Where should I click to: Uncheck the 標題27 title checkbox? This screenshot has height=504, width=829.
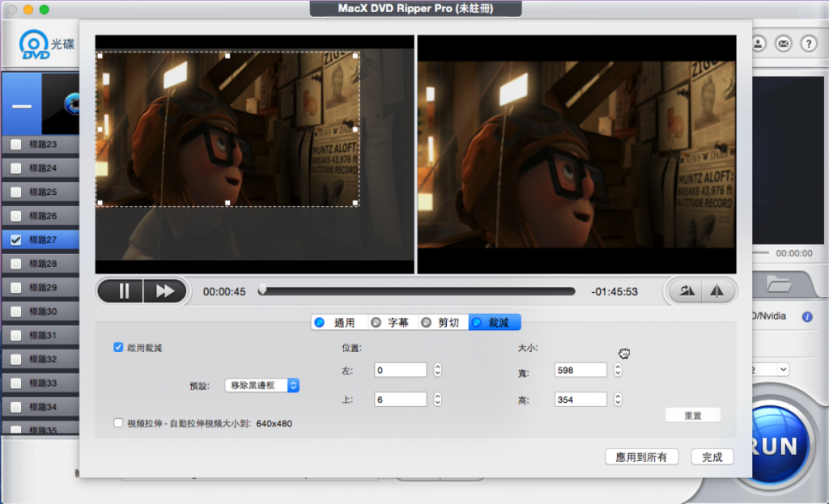[16, 239]
